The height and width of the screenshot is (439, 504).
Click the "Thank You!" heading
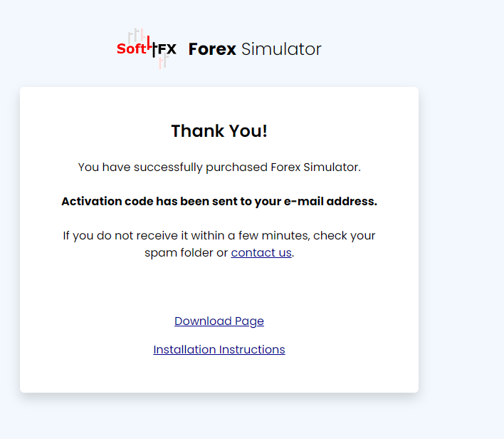(219, 131)
